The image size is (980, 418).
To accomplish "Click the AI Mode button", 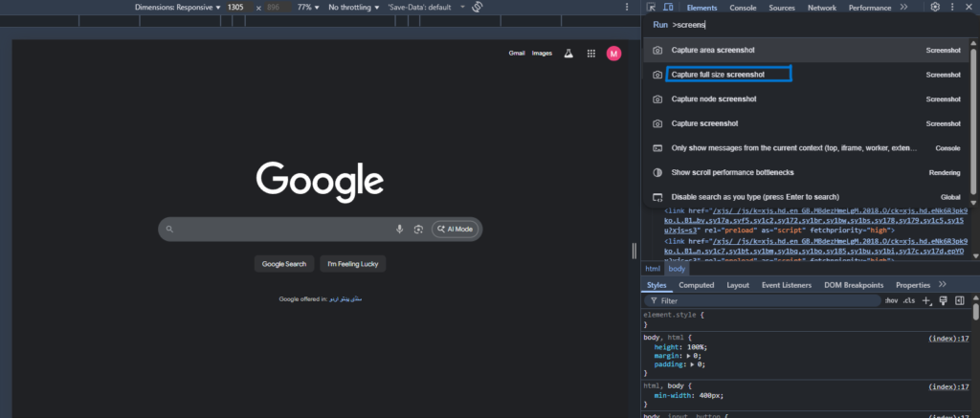I will 455,230.
